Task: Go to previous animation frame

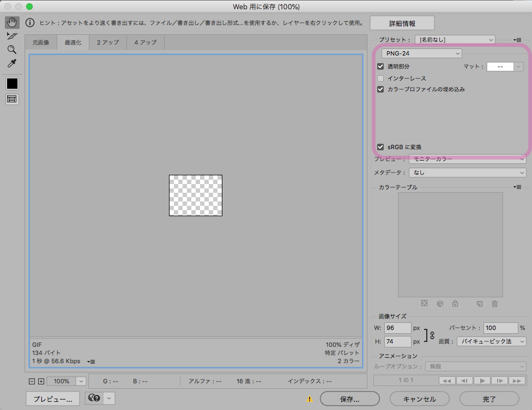Action: 464,381
